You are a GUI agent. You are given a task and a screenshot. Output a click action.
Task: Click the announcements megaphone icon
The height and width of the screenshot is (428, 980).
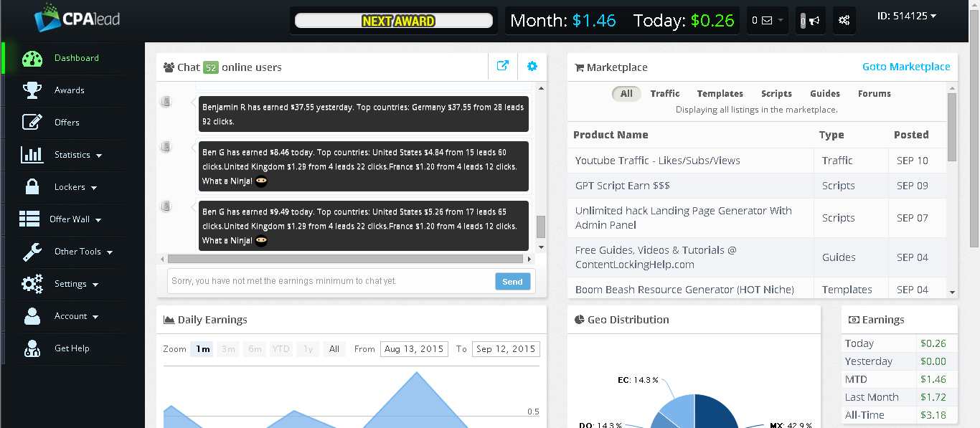811,21
